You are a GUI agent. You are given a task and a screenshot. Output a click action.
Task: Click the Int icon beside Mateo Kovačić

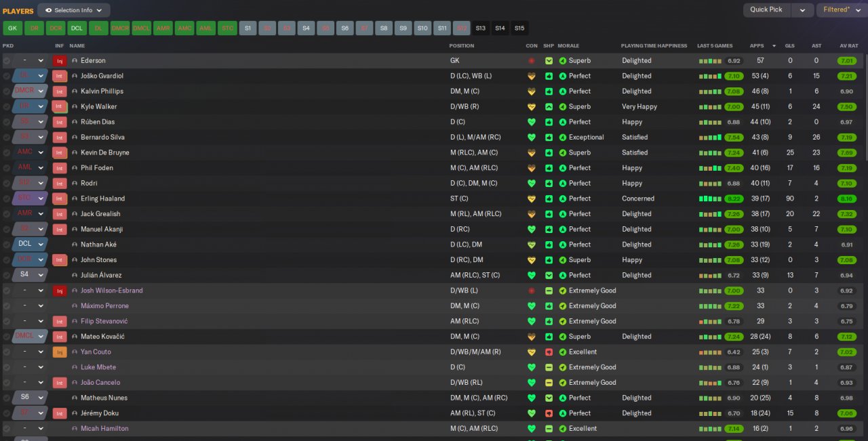click(60, 337)
